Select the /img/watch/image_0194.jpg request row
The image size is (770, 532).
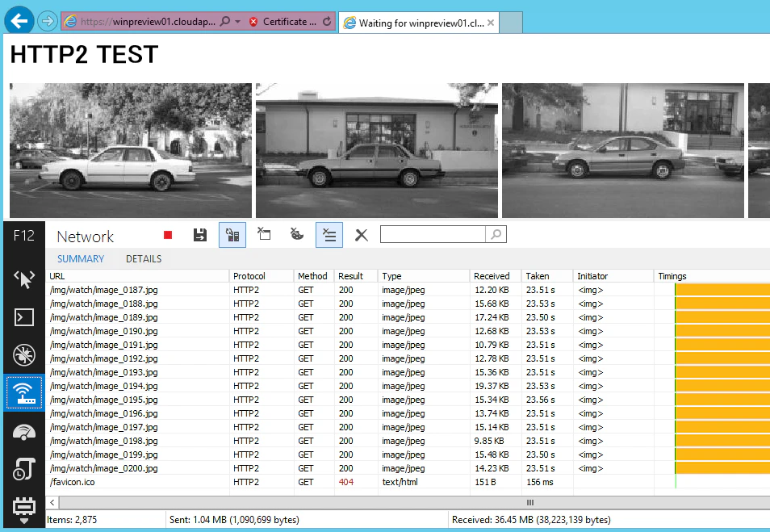point(408,386)
